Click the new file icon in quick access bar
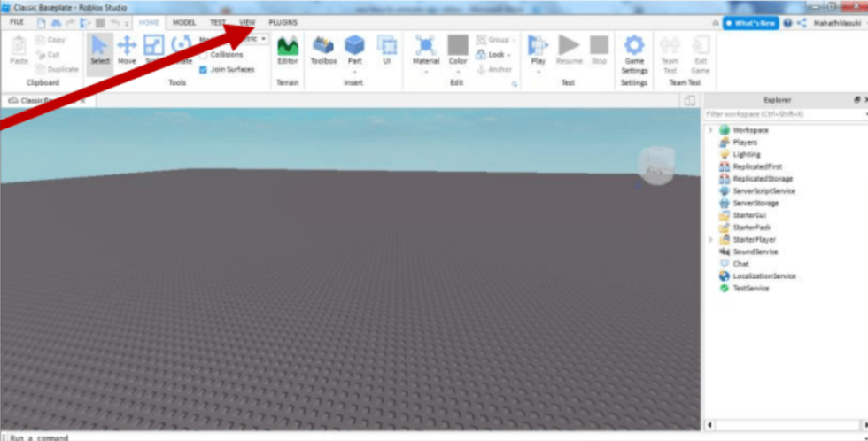The width and height of the screenshot is (868, 441). coord(42,23)
